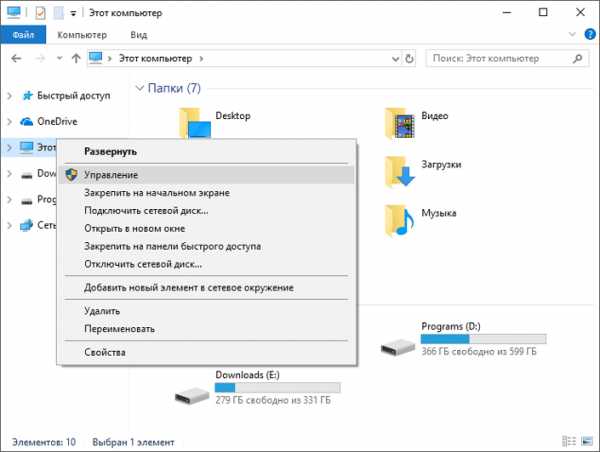Choose Отключить сетевой диск...
Screen dimensions: 600x452
point(207,264)
